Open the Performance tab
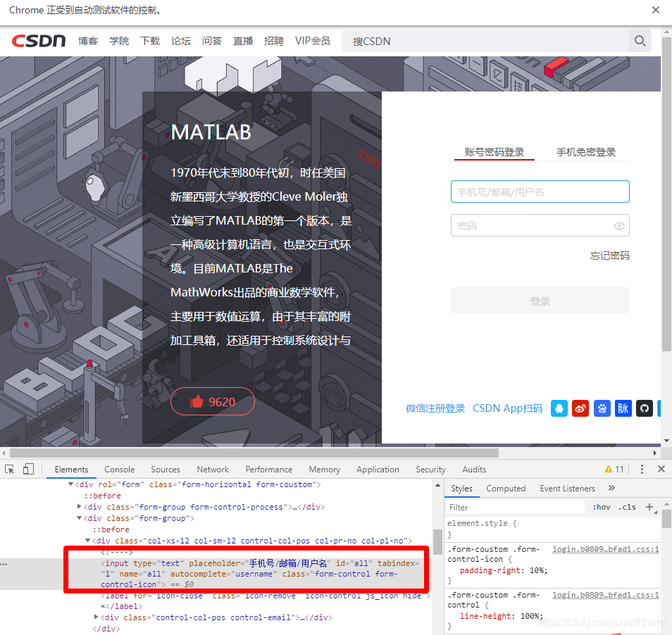Image resolution: width=672 pixels, height=635 pixels. tap(268, 470)
